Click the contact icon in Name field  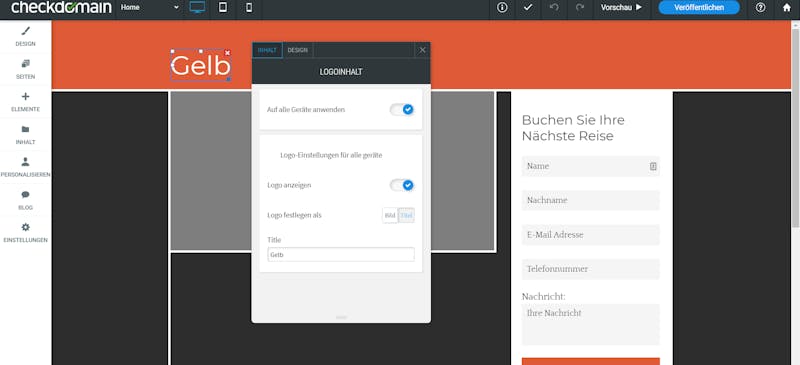[653, 166]
